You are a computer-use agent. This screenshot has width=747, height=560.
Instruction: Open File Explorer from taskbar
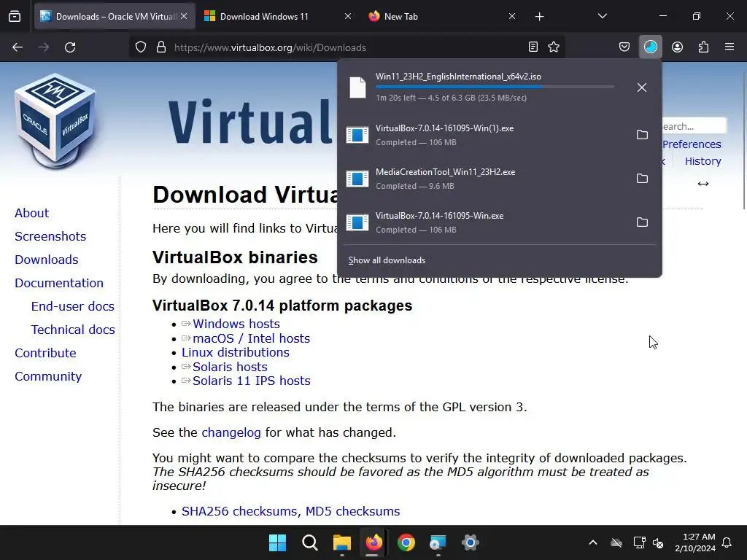tap(341, 542)
